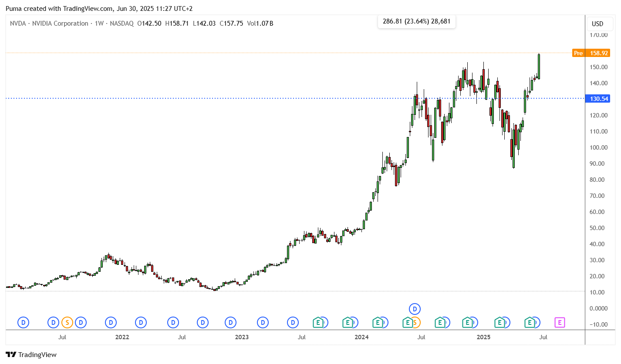Click the last green E earnings marker

[x=530, y=323]
